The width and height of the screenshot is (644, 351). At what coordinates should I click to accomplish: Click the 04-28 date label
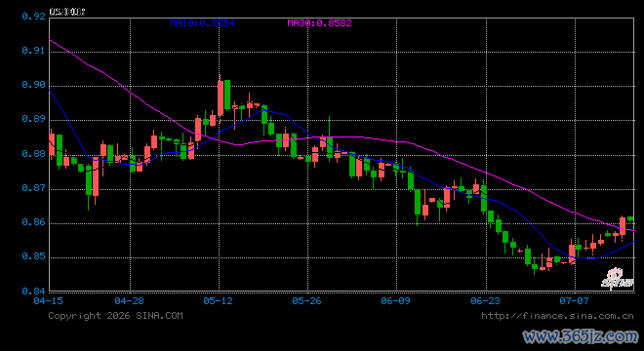tap(130, 301)
